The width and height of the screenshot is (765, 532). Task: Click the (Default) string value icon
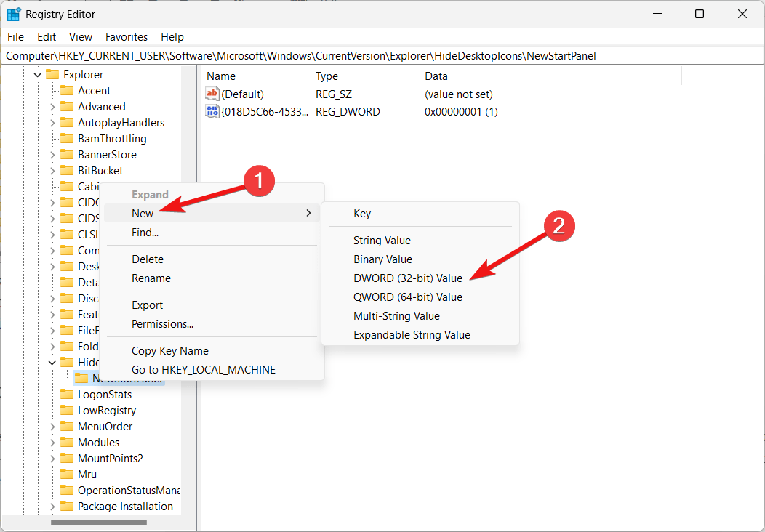coord(212,94)
